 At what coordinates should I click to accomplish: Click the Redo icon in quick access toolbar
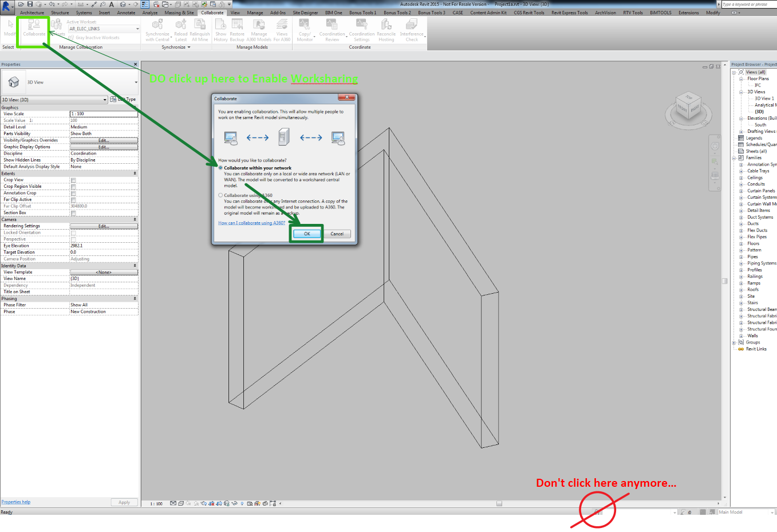66,4
